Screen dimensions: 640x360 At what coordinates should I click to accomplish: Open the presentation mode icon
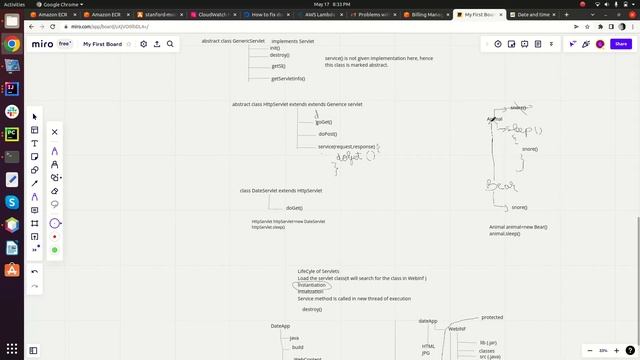coord(524,44)
